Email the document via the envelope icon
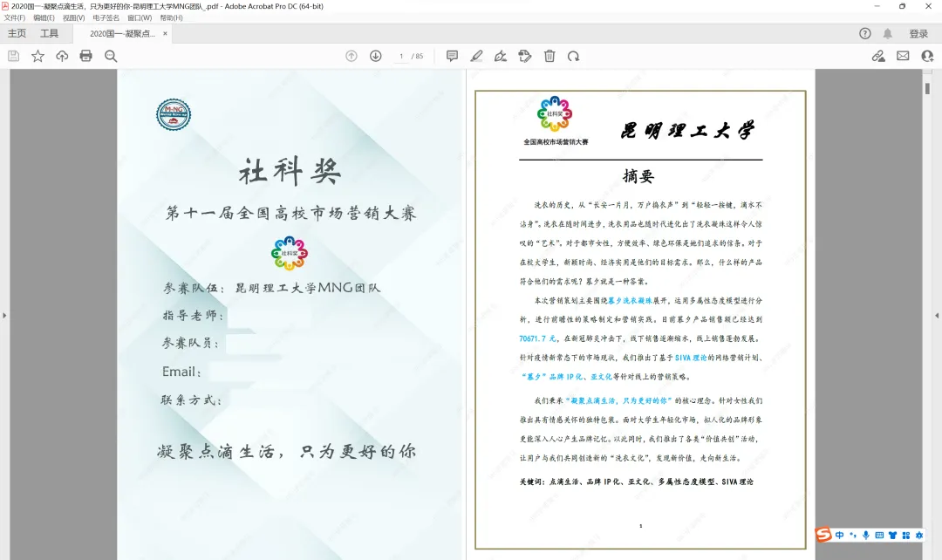 (902, 55)
